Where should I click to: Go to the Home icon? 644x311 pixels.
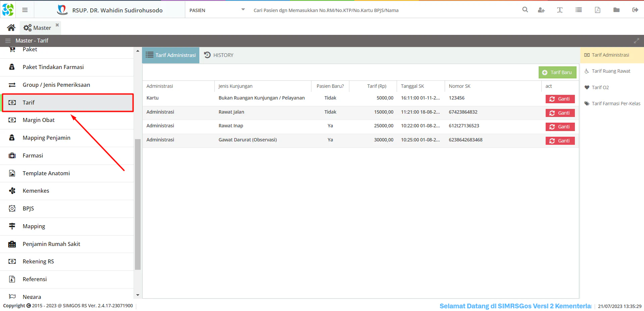coord(11,27)
